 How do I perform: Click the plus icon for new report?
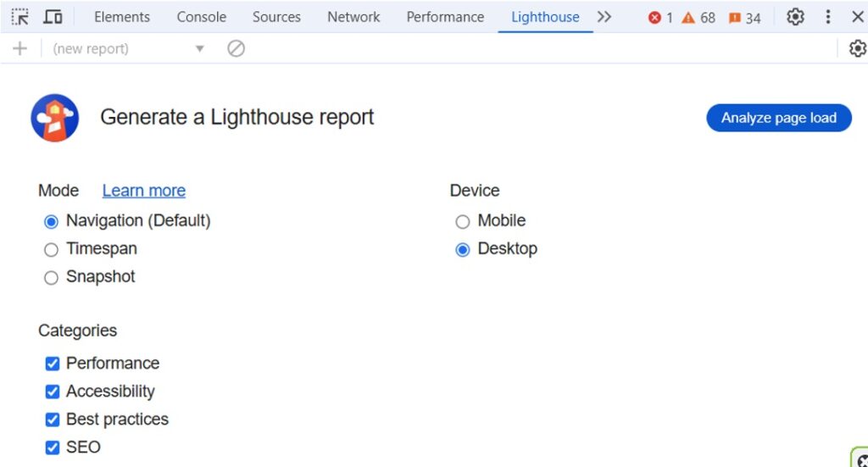[20, 48]
